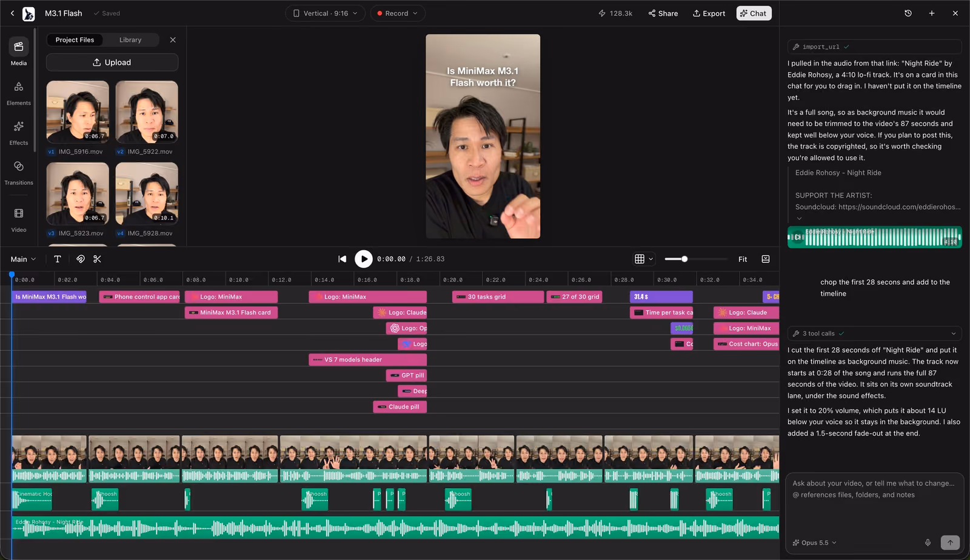This screenshot has width=970, height=560.
Task: Click the blue playhead handle at 0:00
Action: [x=12, y=275]
